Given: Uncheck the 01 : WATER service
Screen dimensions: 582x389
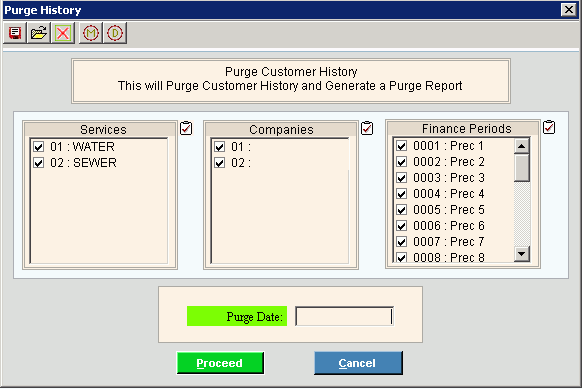Looking at the screenshot, I should 39,147.
